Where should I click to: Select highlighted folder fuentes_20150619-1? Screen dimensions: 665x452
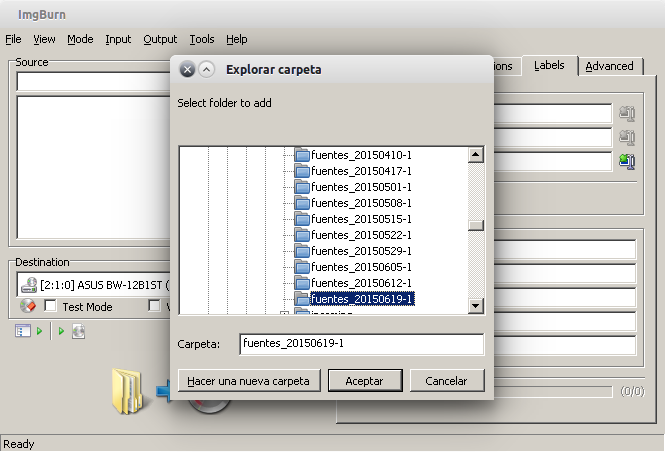[362, 299]
